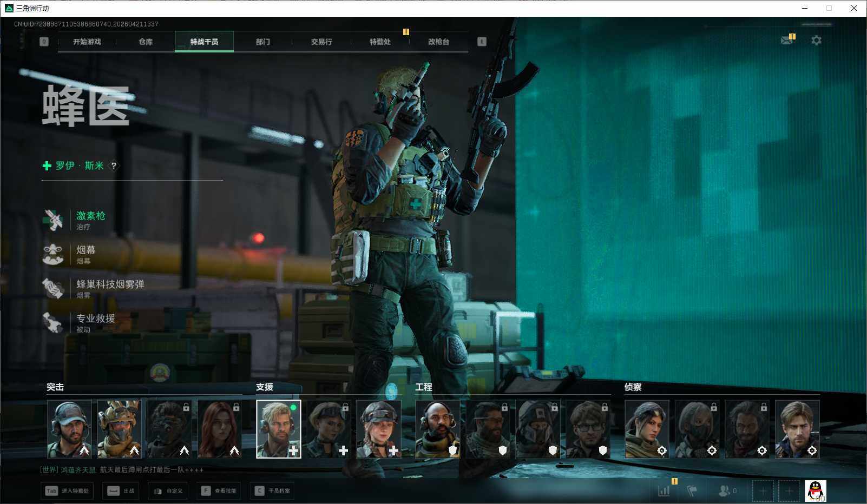This screenshot has width=867, height=504.
Task: Select the brown-haired jacket operator under 侦察
Action: (x=797, y=429)
